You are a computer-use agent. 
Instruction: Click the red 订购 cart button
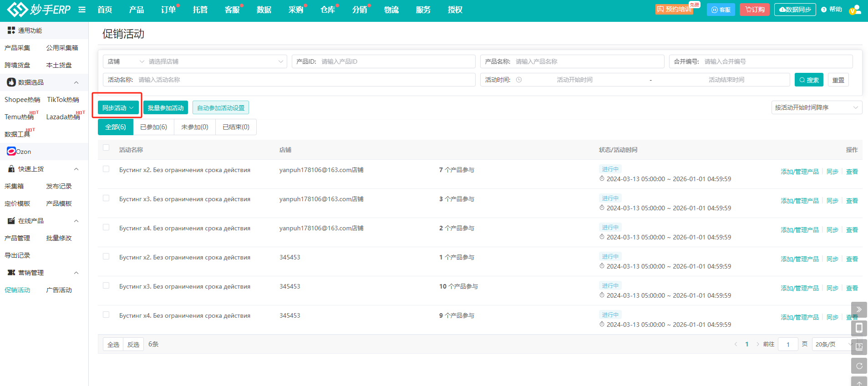point(755,10)
